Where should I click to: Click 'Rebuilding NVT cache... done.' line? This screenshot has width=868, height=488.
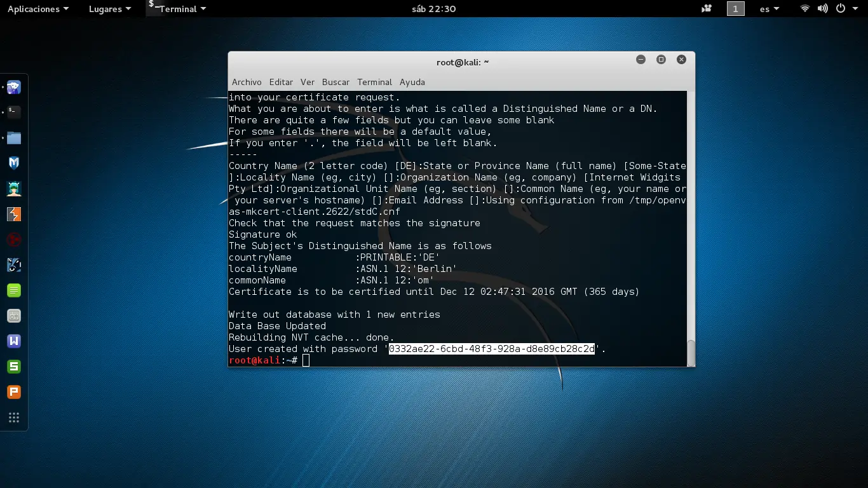point(311,337)
